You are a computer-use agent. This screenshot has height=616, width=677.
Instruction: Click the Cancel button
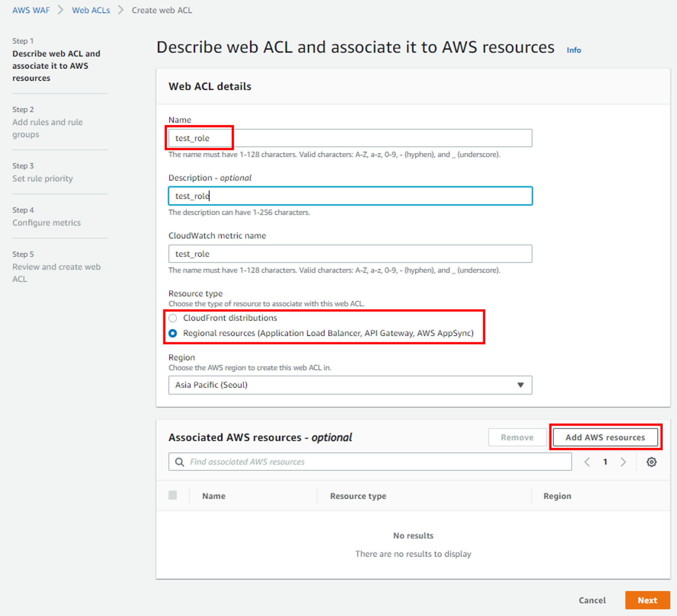pos(592,600)
